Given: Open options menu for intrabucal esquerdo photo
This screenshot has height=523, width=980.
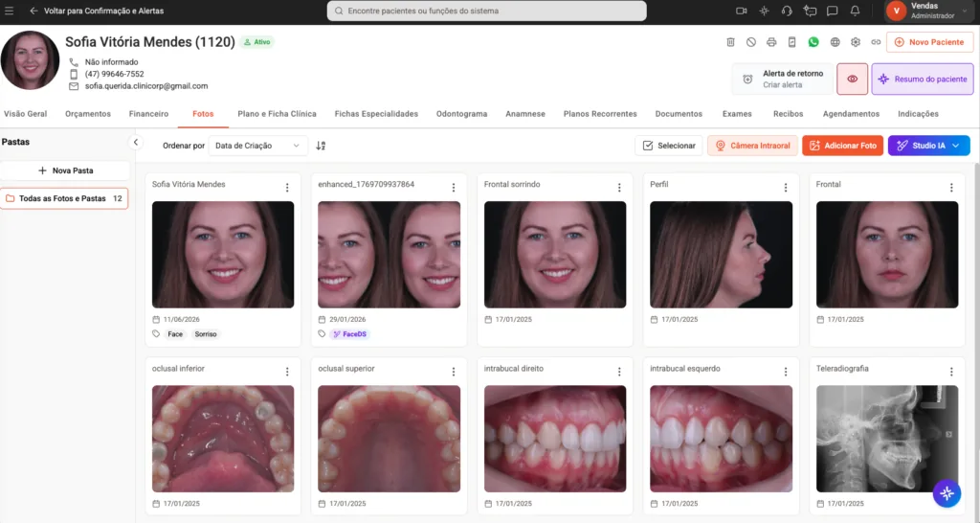Looking at the screenshot, I should point(785,372).
